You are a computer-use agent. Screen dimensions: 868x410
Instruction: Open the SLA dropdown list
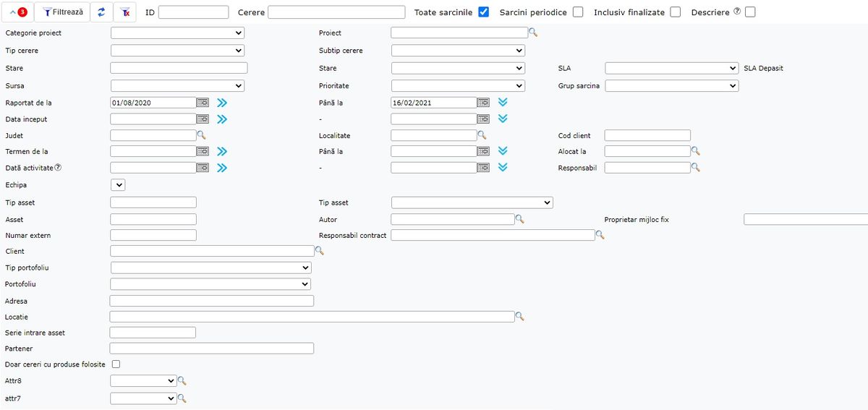pyautogui.click(x=671, y=68)
